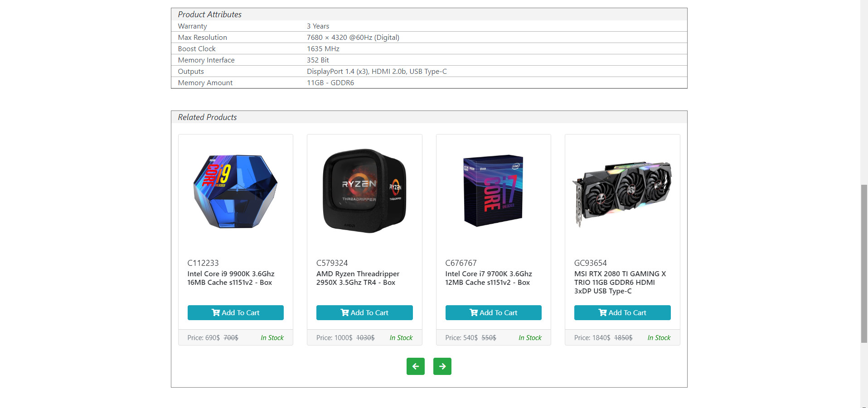868x408 pixels.
Task: Click the '352 Bit' value
Action: (318, 60)
